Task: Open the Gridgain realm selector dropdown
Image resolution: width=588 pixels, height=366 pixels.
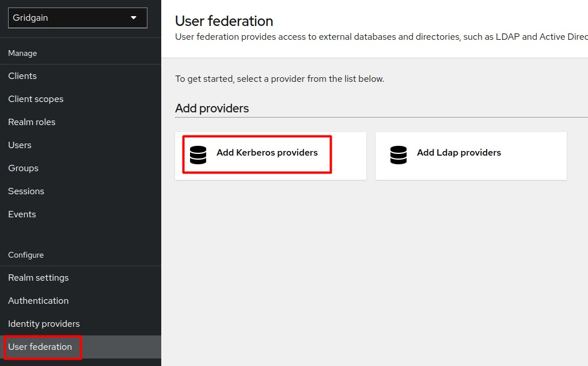Action: point(78,18)
